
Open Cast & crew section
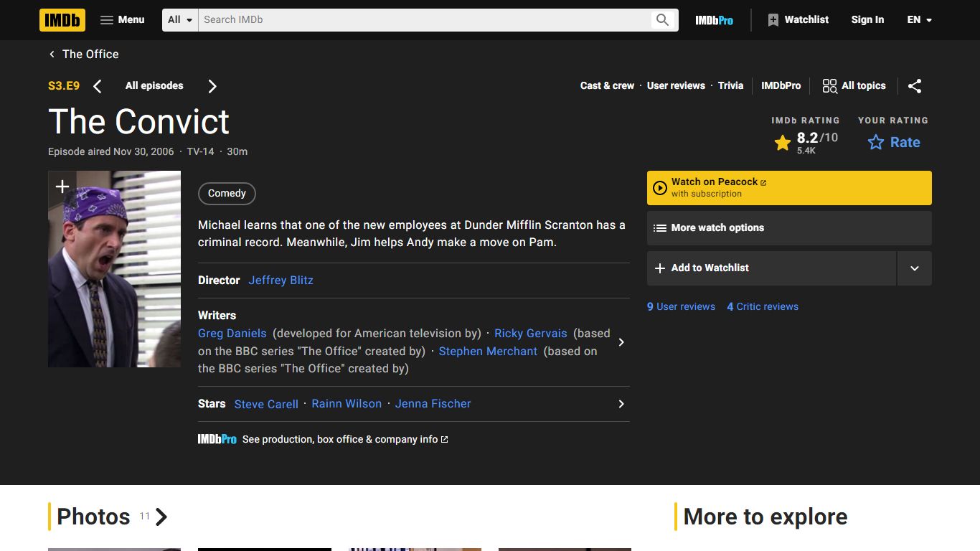point(607,85)
